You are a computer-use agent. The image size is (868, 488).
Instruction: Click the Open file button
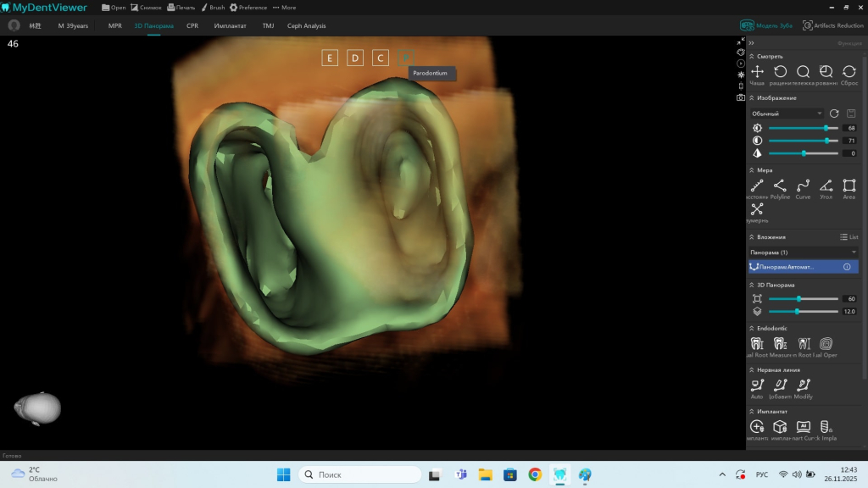coord(114,8)
